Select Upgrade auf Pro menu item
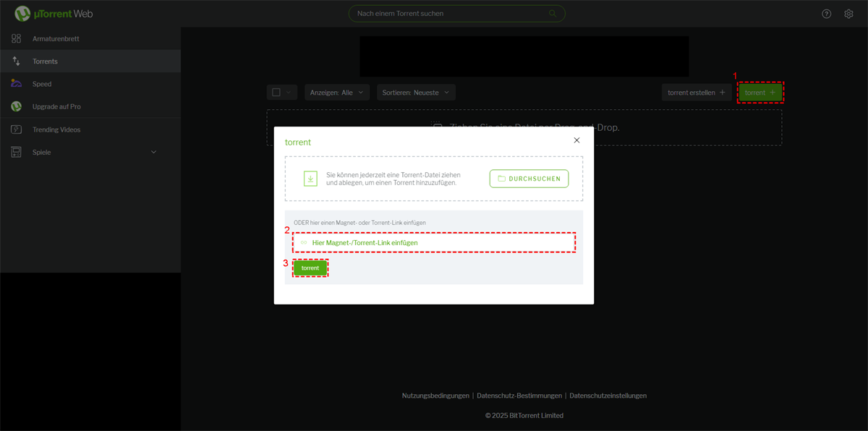The height and width of the screenshot is (431, 868). point(90,106)
